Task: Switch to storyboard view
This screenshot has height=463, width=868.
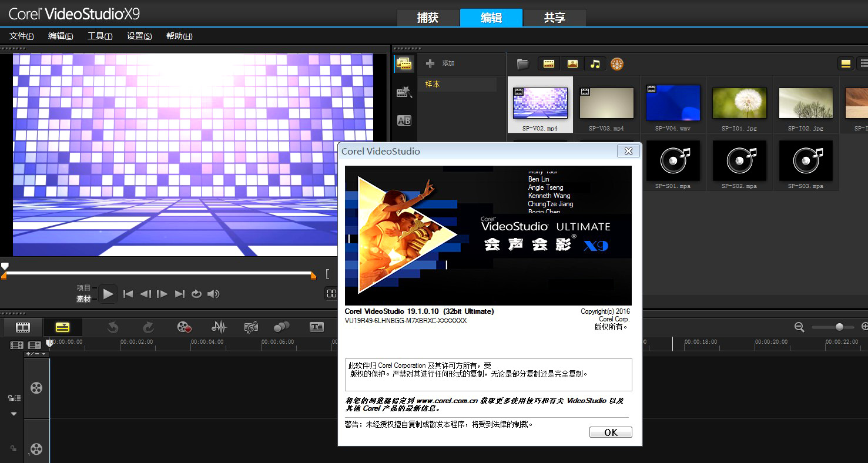Action: point(23,327)
